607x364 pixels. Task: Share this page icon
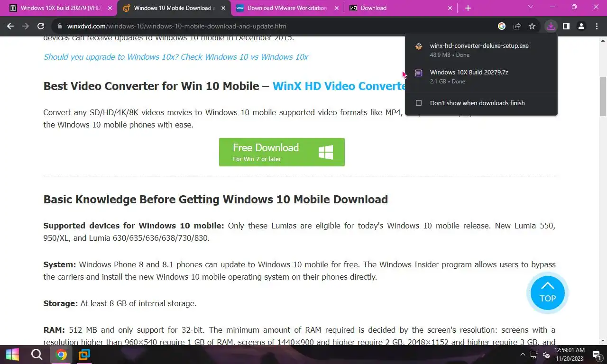[x=517, y=26]
